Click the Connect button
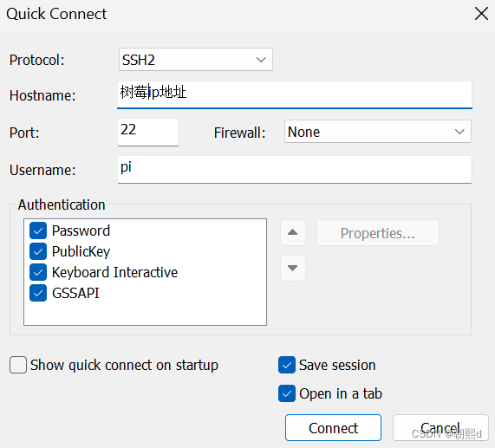This screenshot has height=448, width=495. point(334,428)
